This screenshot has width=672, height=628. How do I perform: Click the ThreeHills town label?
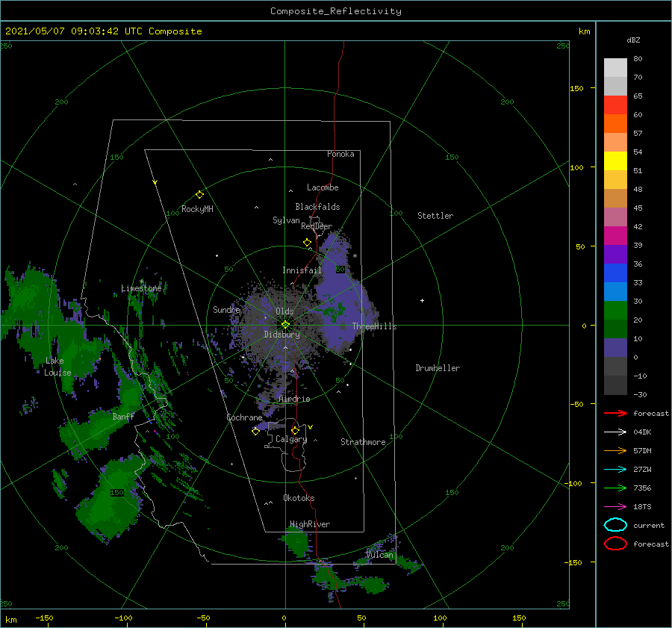[x=374, y=326]
